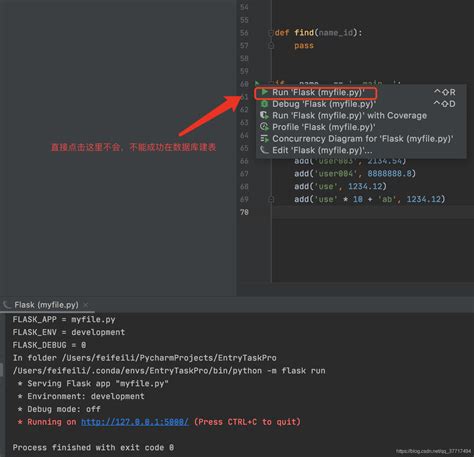Image resolution: width=474 pixels, height=457 pixels.
Task: Close the Flask (myfile.py) run tab
Action: tap(86, 305)
